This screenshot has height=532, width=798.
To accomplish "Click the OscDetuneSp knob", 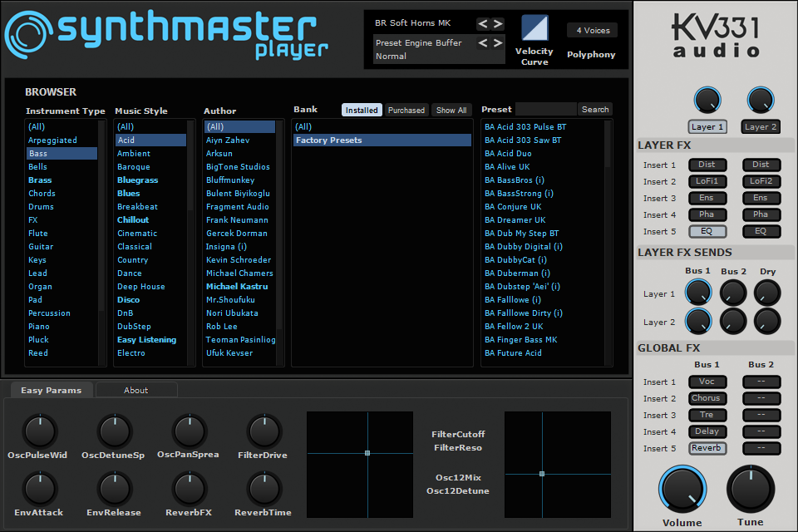I will pos(115,431).
